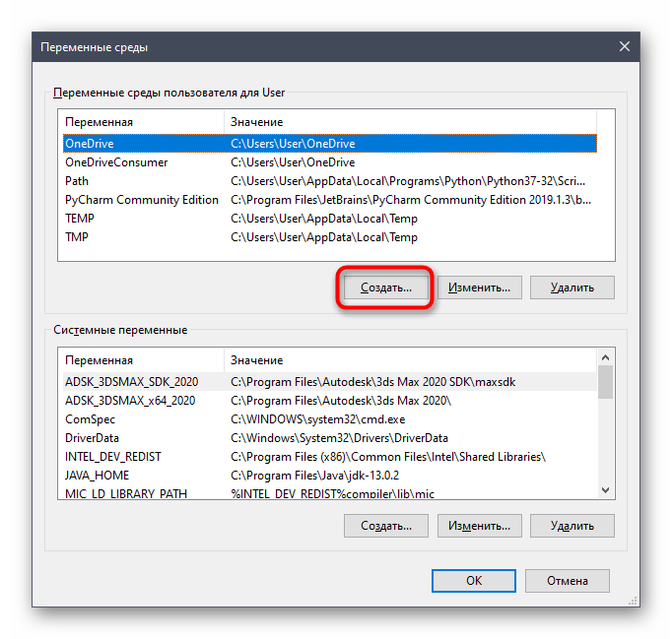Select ComSpec system variable row
The height and width of the screenshot is (639, 672).
coord(90,418)
